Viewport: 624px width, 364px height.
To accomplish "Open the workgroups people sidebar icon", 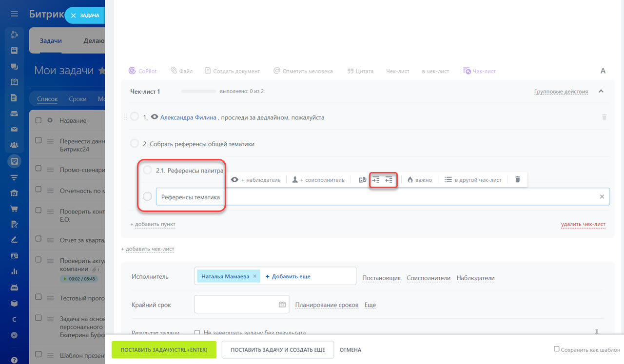I will click(x=14, y=145).
